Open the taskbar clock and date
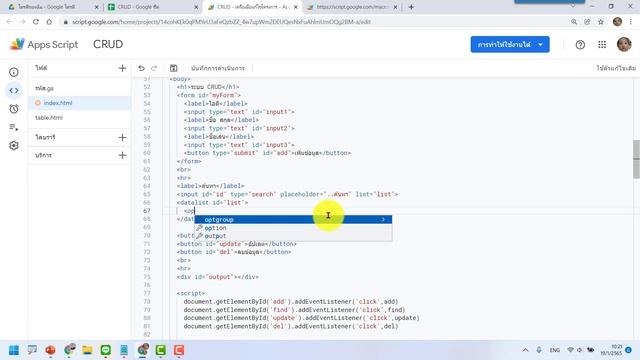This screenshot has width=640, height=360. [611, 350]
